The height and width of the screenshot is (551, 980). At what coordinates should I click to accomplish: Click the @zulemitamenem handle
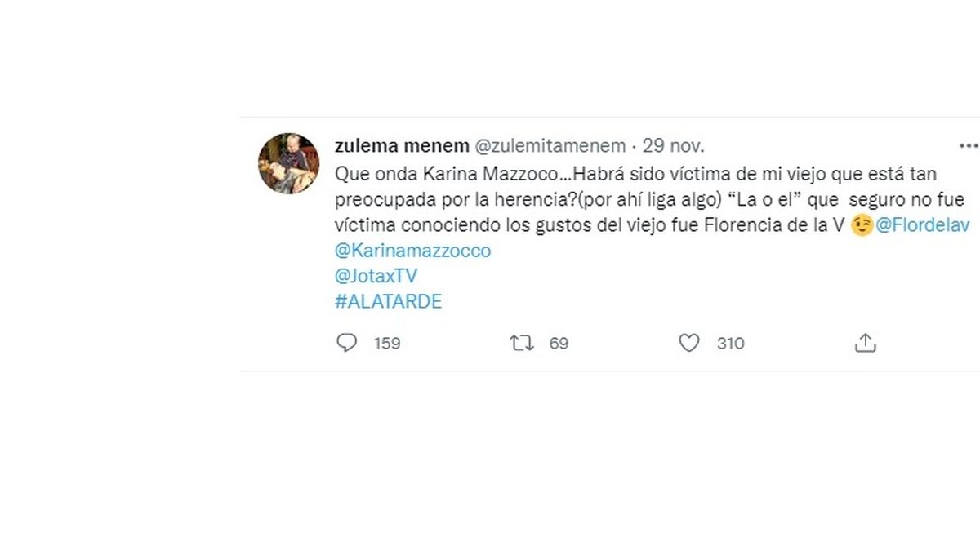coord(550,146)
